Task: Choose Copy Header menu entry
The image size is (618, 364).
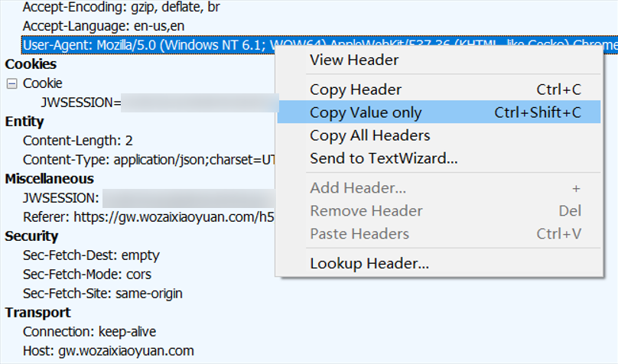Action: (x=355, y=89)
